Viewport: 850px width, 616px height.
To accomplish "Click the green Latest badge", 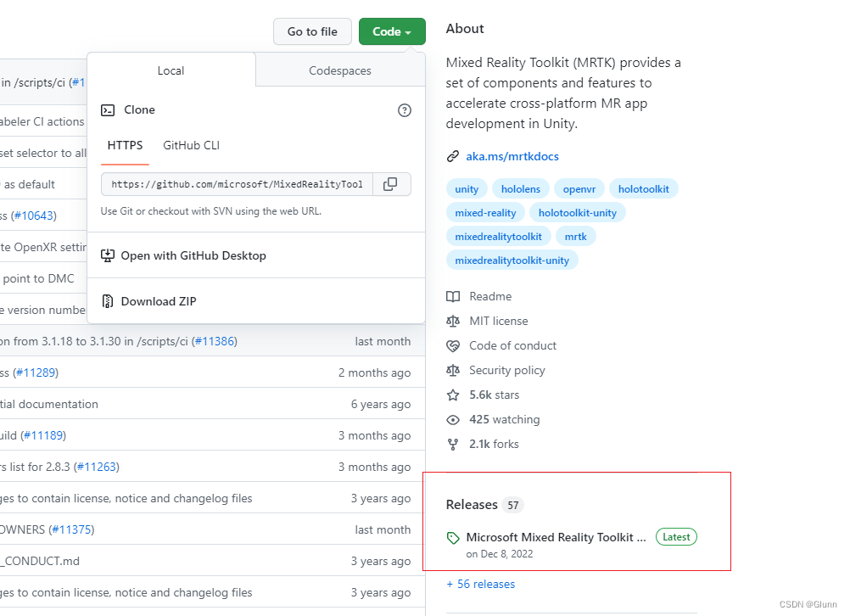I will tap(677, 537).
